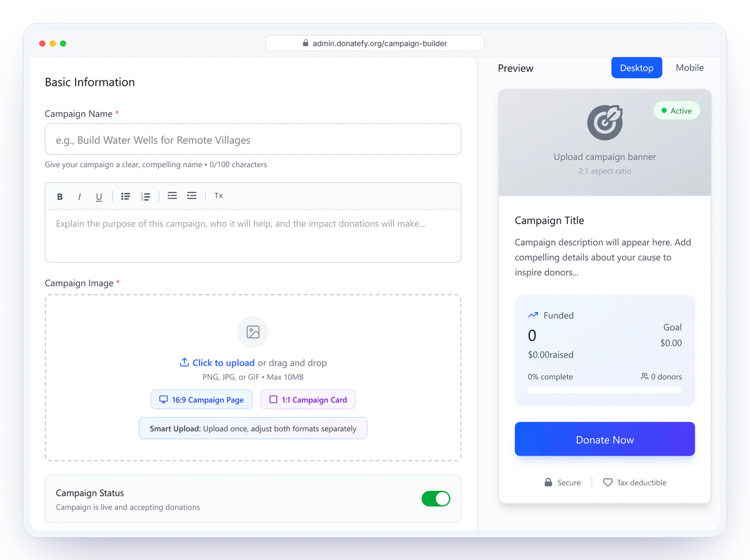This screenshot has height=560, width=750.
Task: Insert a numbered list
Action: (x=145, y=196)
